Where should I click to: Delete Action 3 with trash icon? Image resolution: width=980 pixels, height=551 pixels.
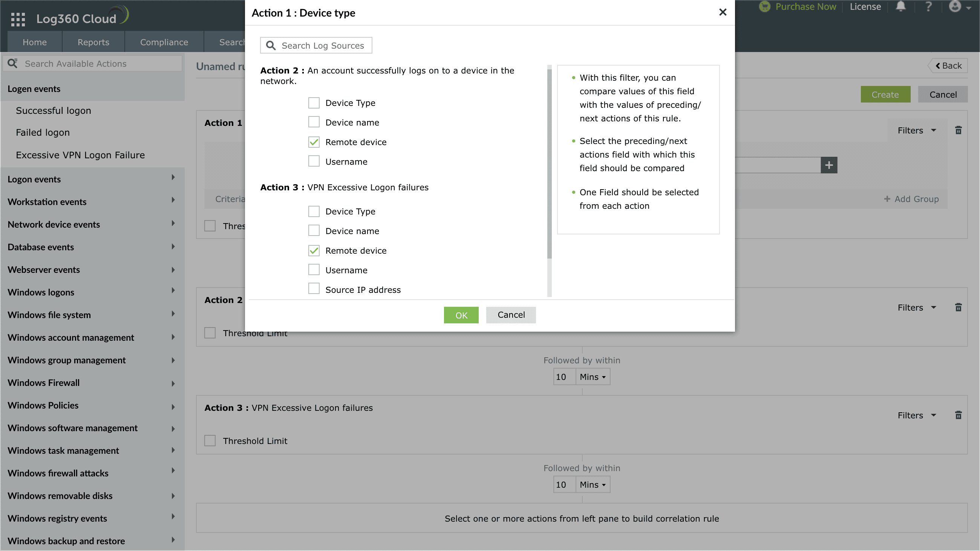pyautogui.click(x=958, y=415)
